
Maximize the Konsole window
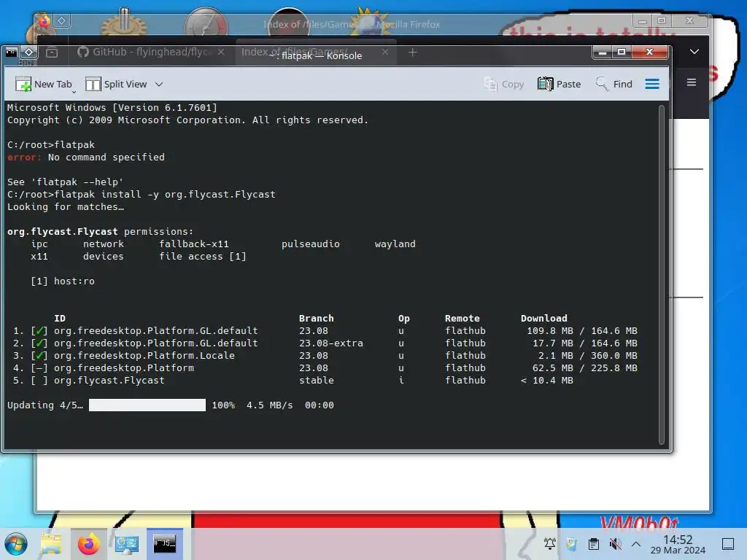pyautogui.click(x=622, y=52)
